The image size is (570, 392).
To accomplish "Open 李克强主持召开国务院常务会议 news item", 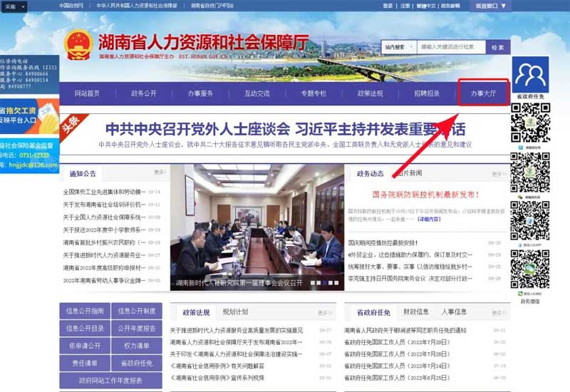I will [x=410, y=279].
